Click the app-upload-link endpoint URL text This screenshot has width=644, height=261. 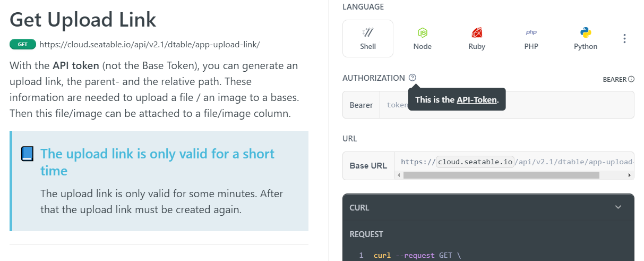[x=149, y=45]
